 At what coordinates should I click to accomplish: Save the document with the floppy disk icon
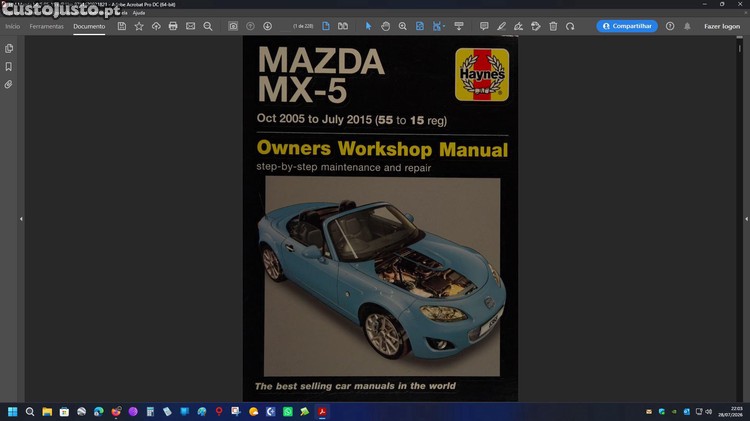tap(122, 26)
